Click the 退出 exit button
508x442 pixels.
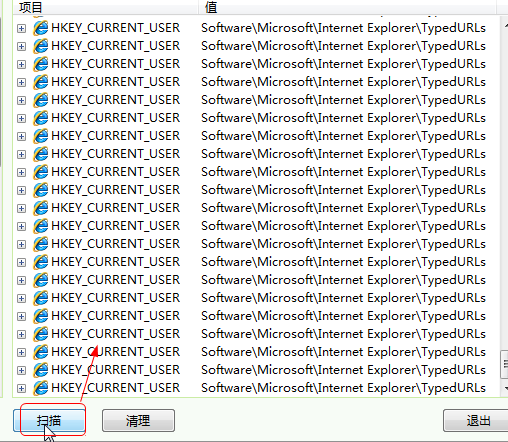click(477, 421)
